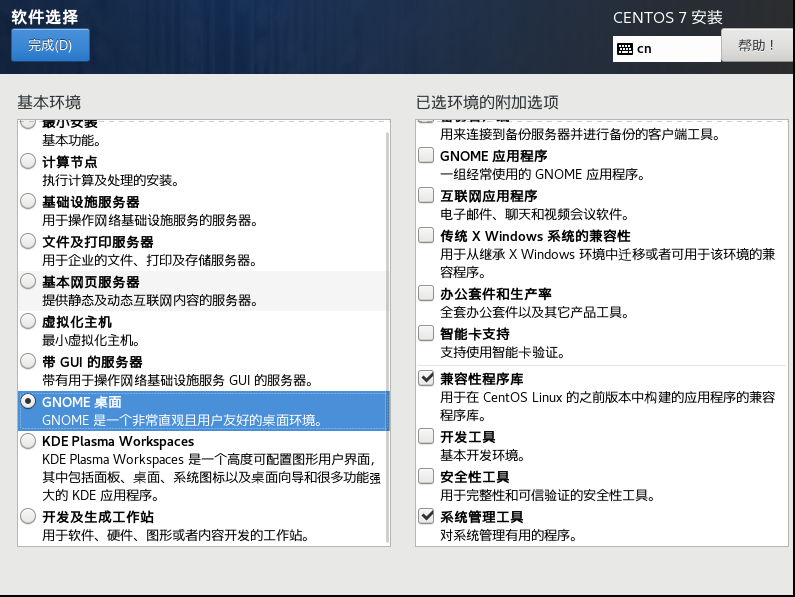Select the GNOME 桌面 radio button
This screenshot has width=795, height=597.
pos(28,402)
